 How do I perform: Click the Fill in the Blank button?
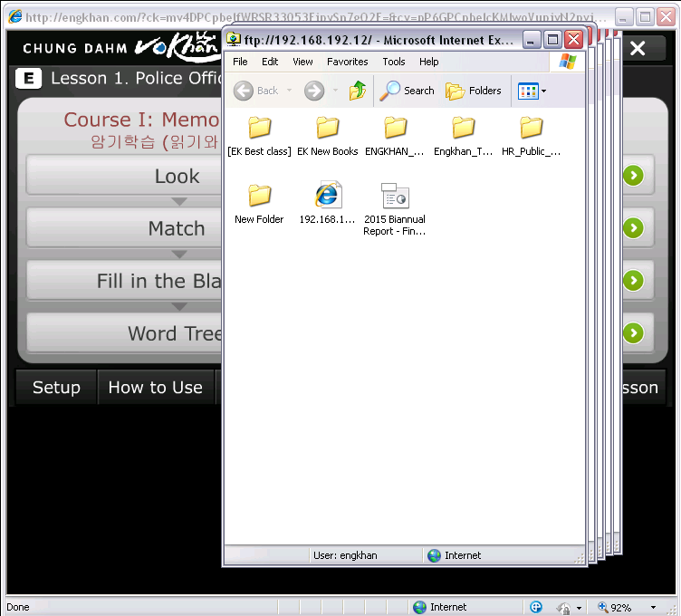(125, 281)
